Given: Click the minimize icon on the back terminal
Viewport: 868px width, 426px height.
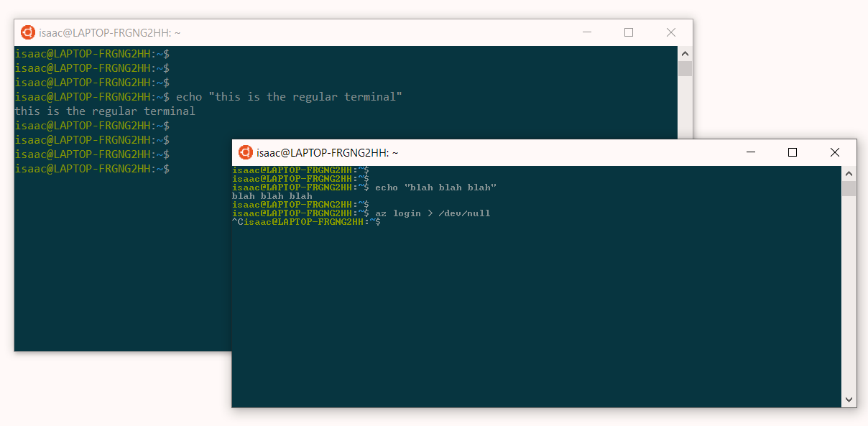Looking at the screenshot, I should (587, 32).
